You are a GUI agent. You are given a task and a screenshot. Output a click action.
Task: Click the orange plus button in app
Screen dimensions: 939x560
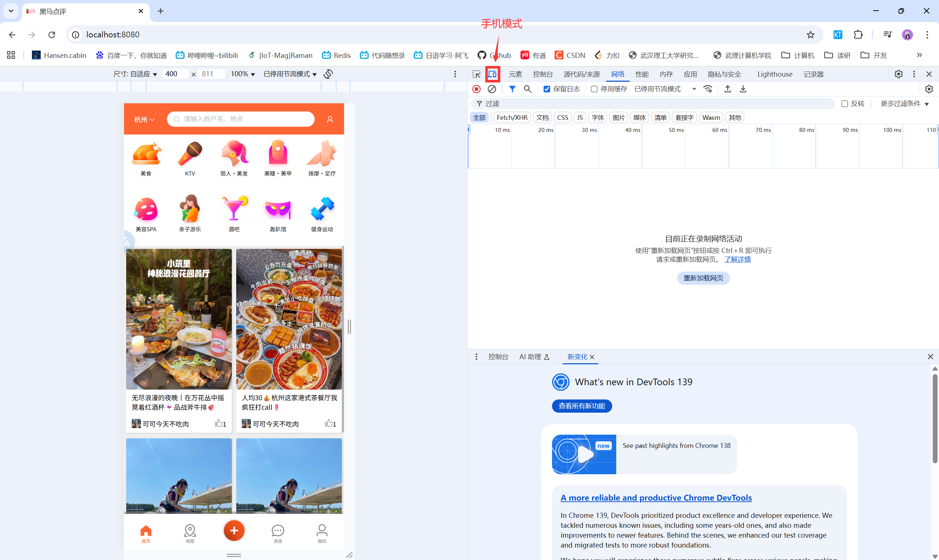click(234, 531)
